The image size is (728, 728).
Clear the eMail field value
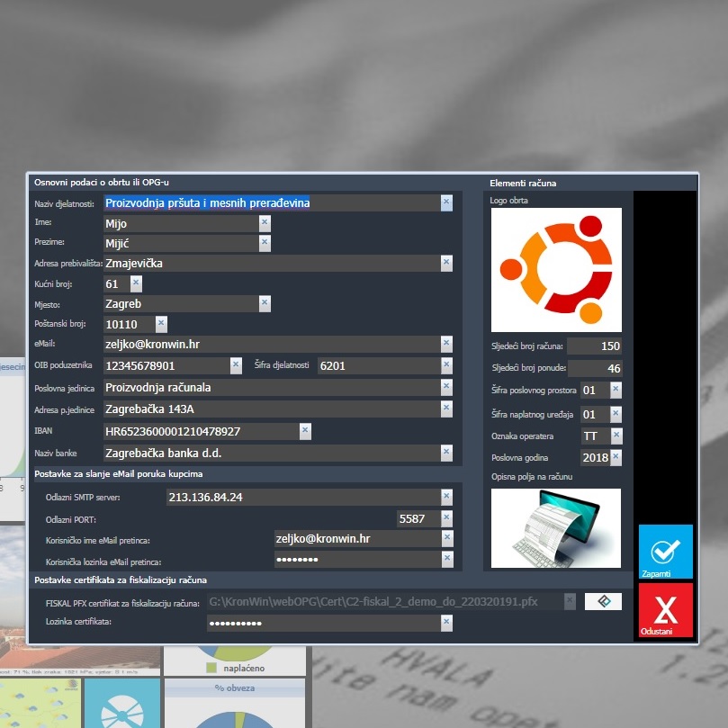(446, 344)
